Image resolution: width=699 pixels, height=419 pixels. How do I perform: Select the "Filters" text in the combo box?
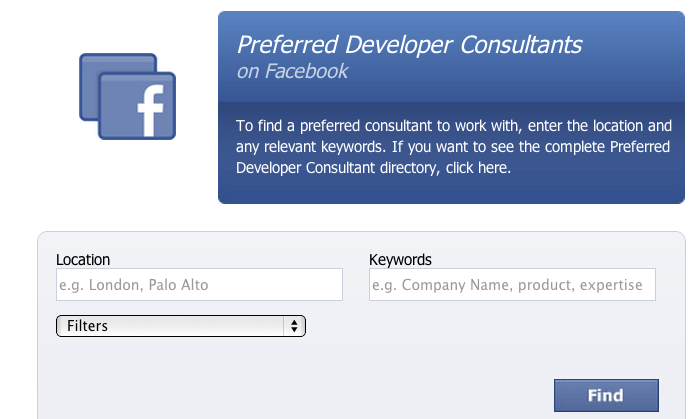tap(87, 326)
